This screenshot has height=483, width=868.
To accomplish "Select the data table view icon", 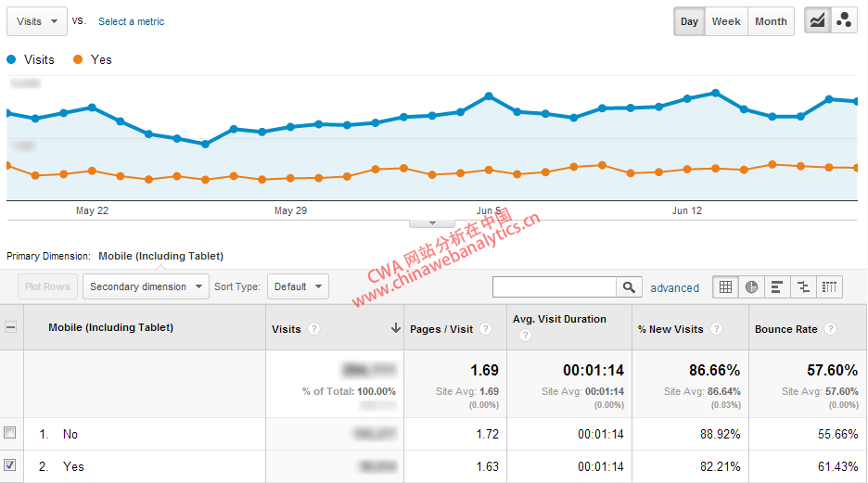I will (x=726, y=287).
